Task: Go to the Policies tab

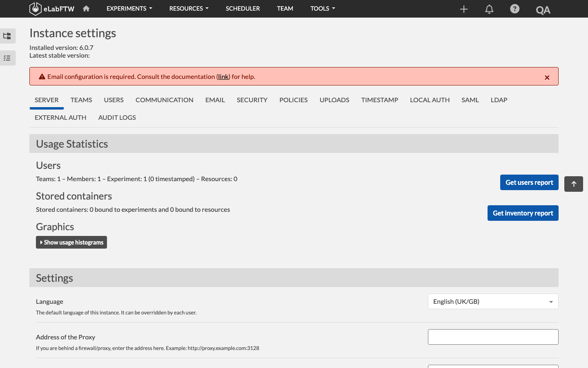Action: 294,100
